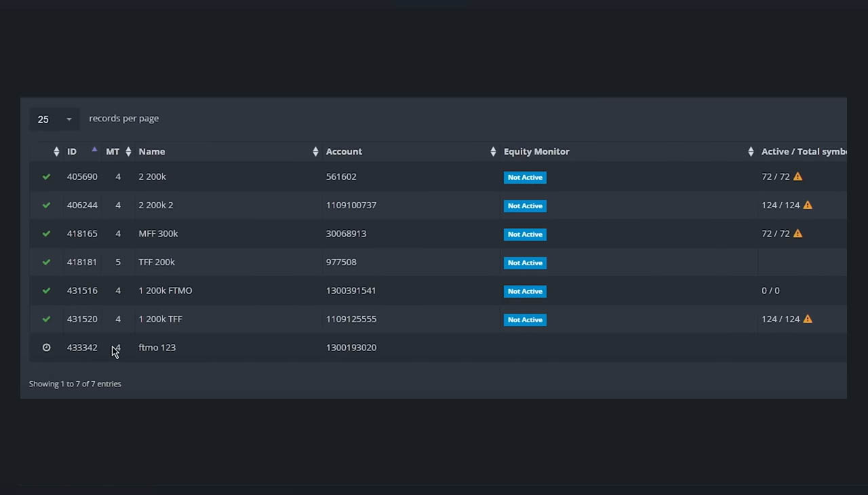Click account number 1109100737
The image size is (868, 495).
(351, 205)
